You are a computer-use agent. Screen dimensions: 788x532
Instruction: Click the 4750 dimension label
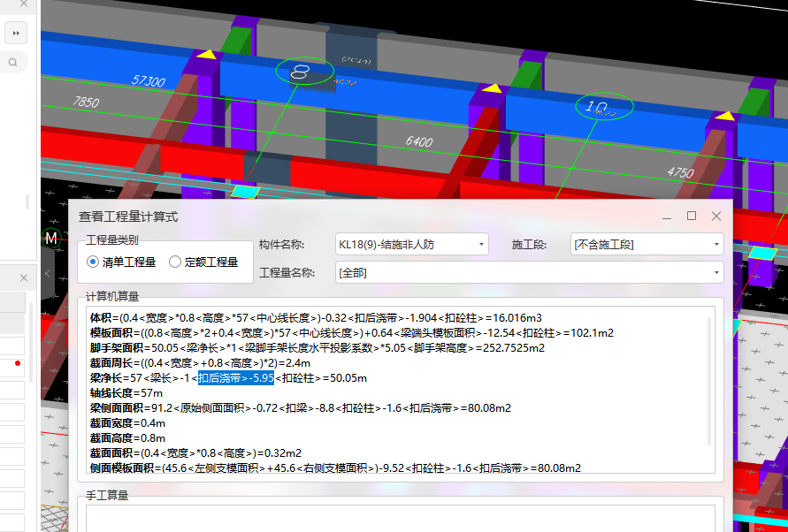680,172
